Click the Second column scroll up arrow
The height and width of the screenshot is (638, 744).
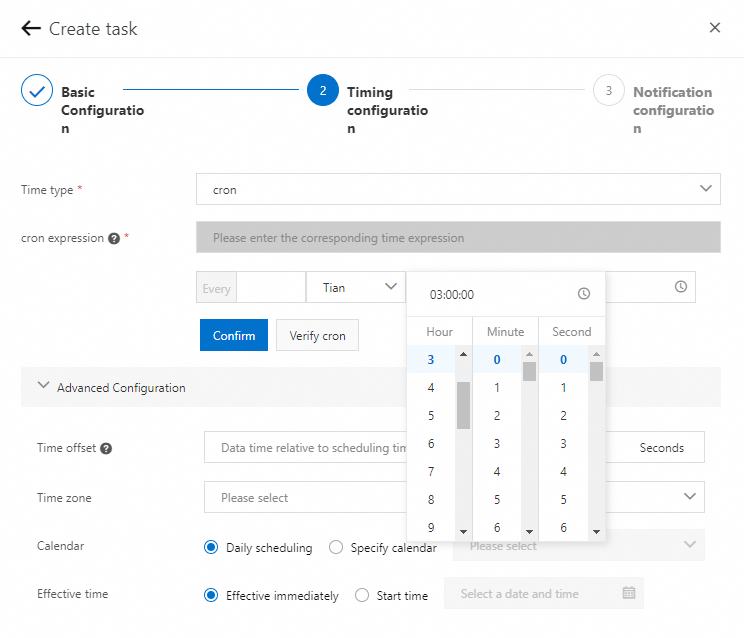596,354
